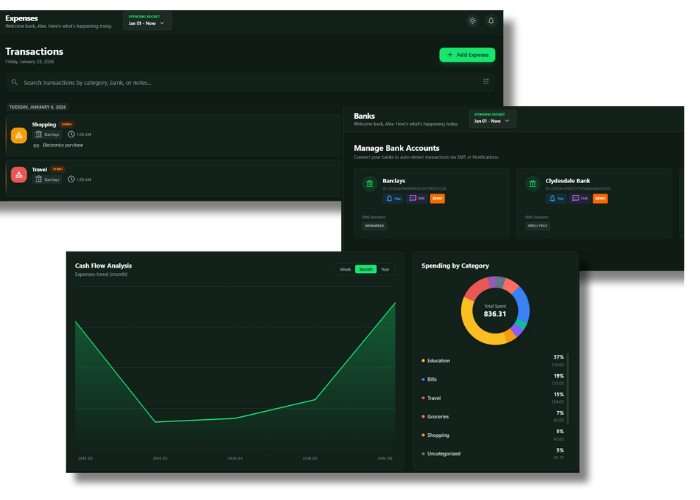Open the notifications bell in Expenses header
Image resolution: width=700 pixels, height=500 pixels.
(x=491, y=21)
